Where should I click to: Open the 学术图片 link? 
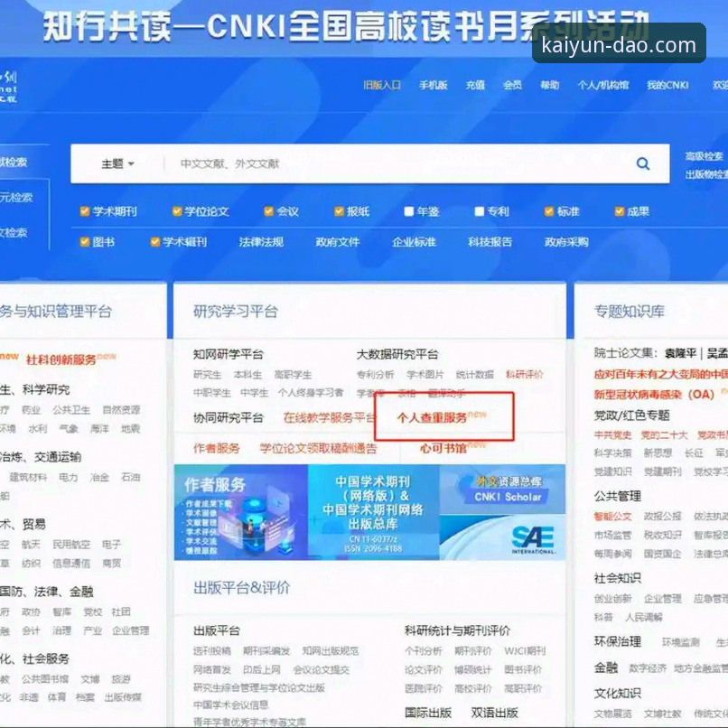coord(425,375)
